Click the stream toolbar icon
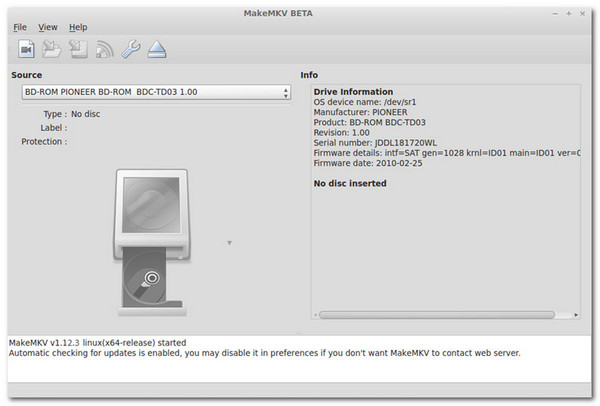The height and width of the screenshot is (406, 600). 104,49
